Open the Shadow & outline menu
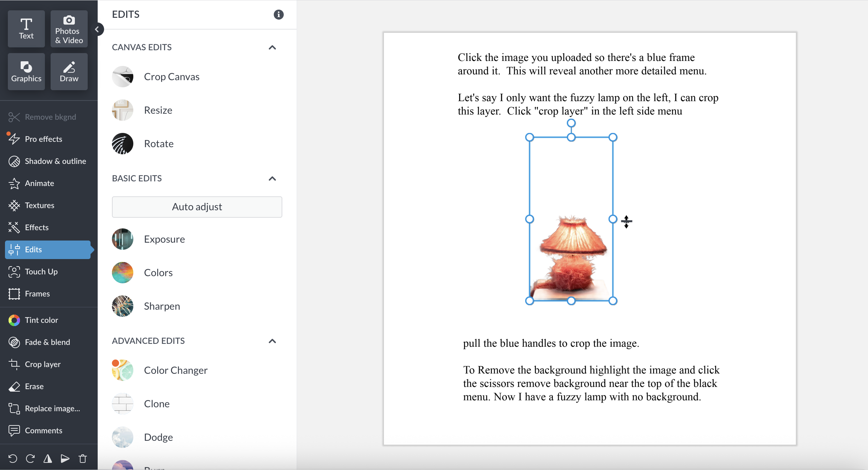 (55, 161)
